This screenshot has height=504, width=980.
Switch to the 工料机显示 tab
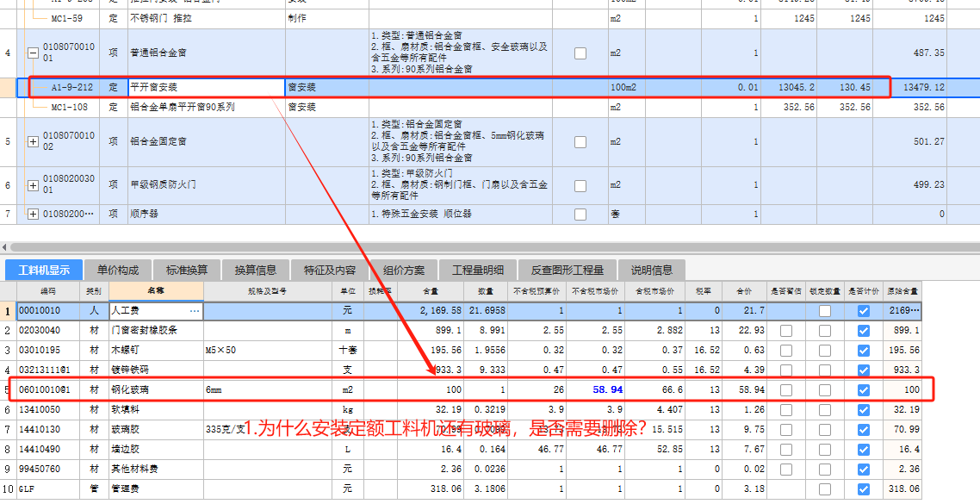(44, 271)
